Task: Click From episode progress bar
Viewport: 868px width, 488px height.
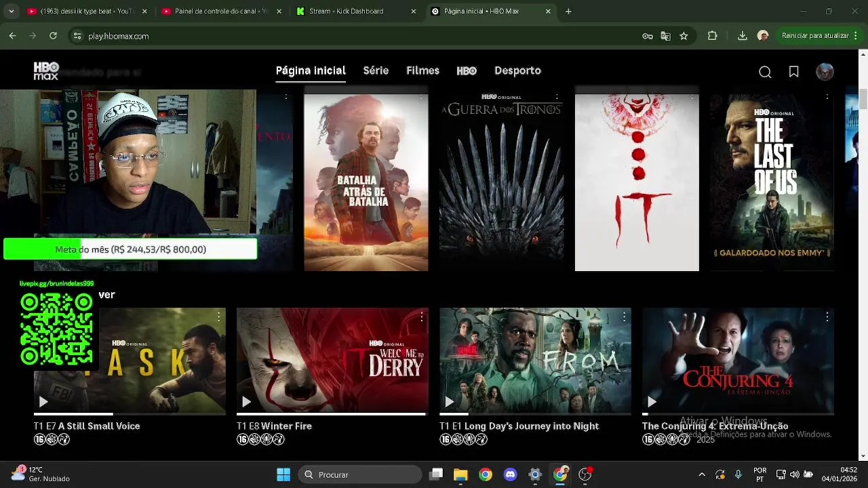Action: pyautogui.click(x=535, y=413)
